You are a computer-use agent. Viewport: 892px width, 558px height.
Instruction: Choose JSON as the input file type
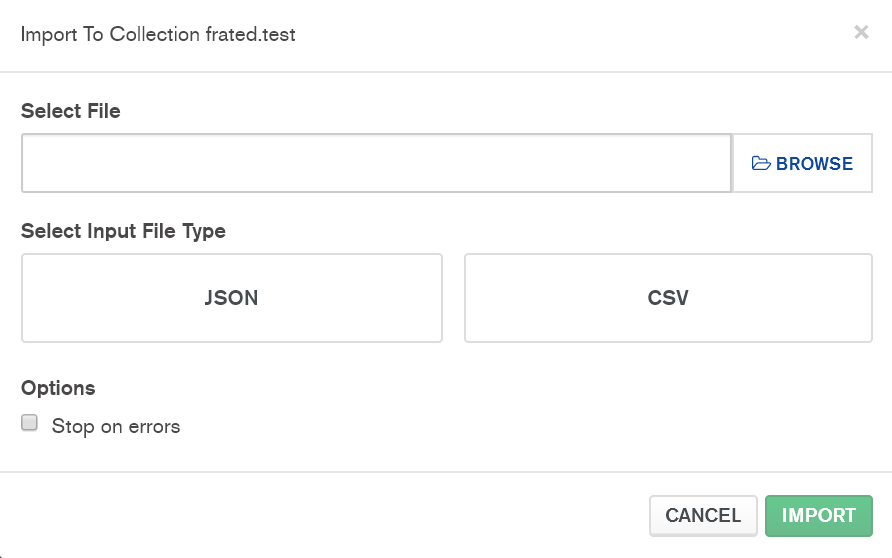(x=231, y=298)
